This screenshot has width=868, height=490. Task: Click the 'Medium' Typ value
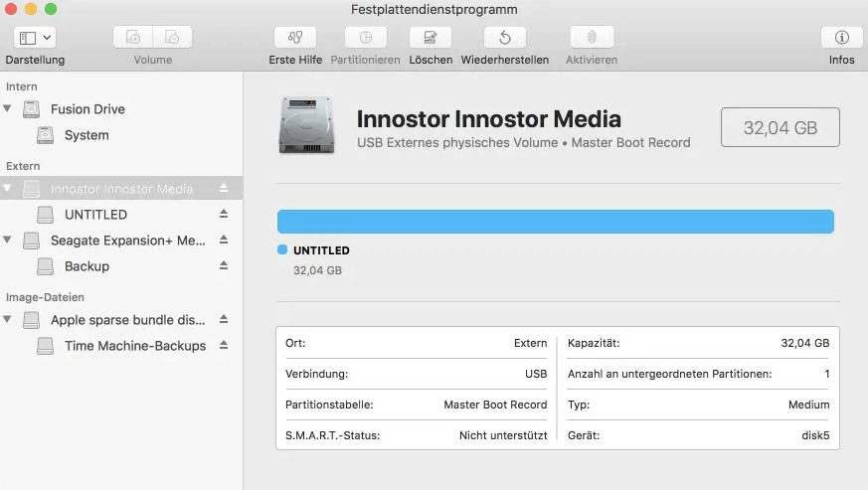coord(808,405)
